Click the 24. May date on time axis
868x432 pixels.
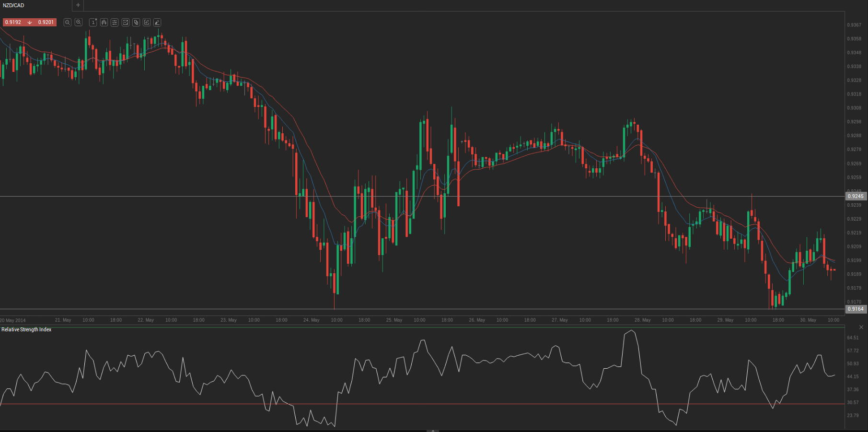tap(311, 320)
